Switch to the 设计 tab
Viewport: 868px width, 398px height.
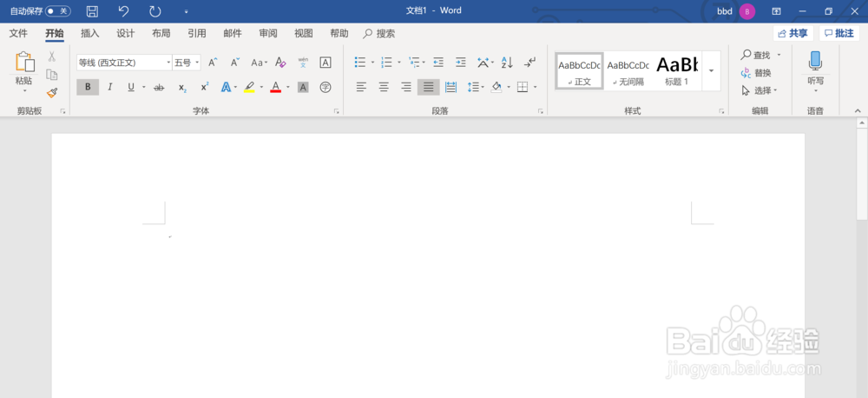click(126, 33)
